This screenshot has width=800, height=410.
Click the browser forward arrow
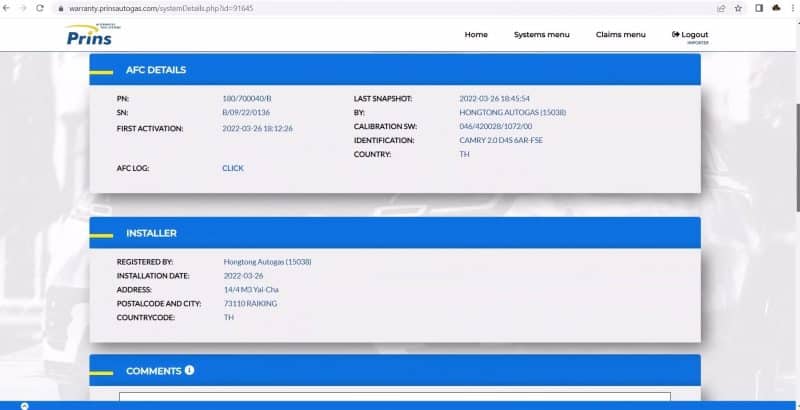(x=23, y=8)
